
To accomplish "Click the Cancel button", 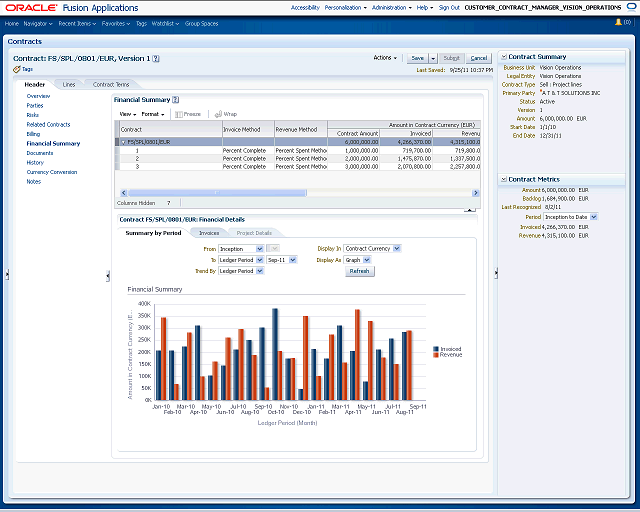I will click(x=479, y=58).
